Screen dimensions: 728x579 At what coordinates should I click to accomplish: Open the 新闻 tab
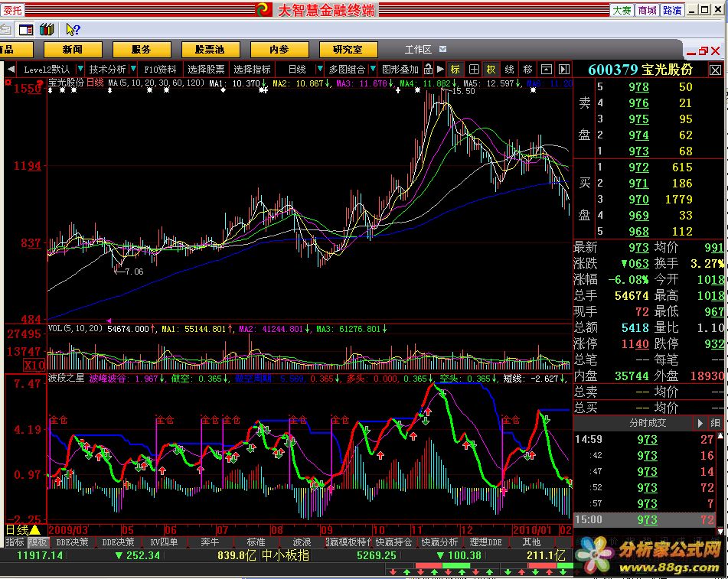click(73, 50)
